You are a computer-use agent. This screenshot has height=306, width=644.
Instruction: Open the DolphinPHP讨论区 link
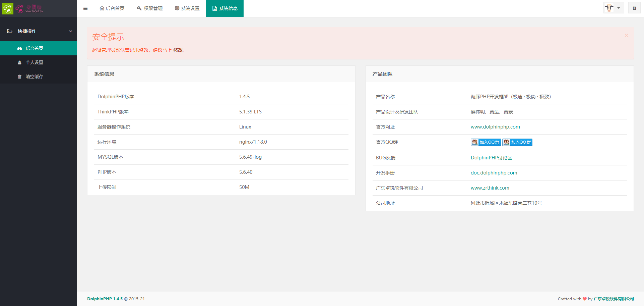(491, 158)
